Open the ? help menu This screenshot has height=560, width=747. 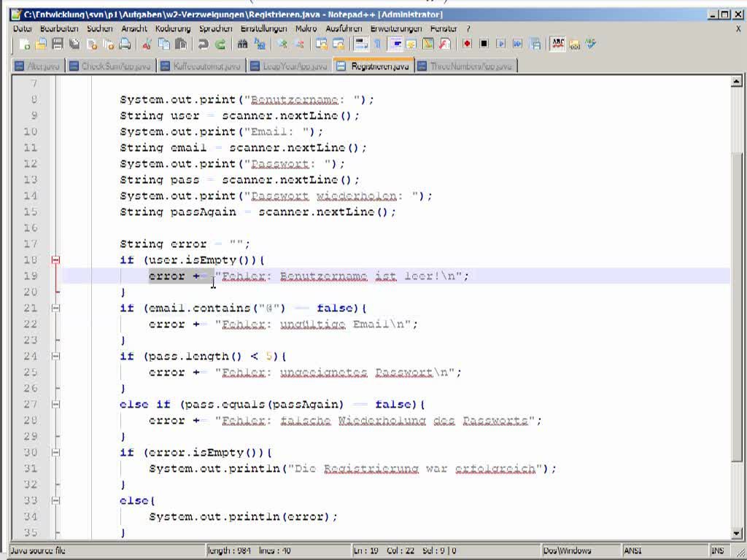click(x=468, y=28)
